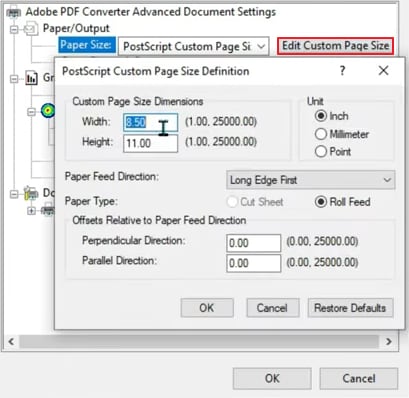Viewport: 409px width, 398px height.
Task: Click Edit Custom Page Size button
Action: [335, 46]
